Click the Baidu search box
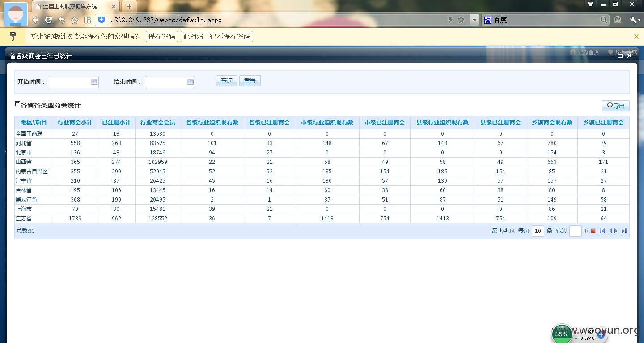 coord(546,20)
